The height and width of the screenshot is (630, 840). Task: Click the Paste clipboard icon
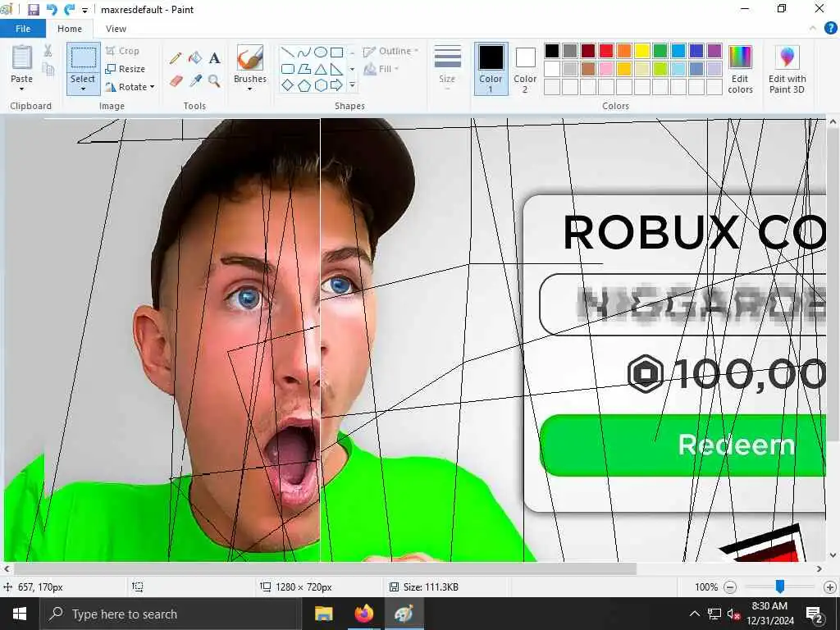22,57
